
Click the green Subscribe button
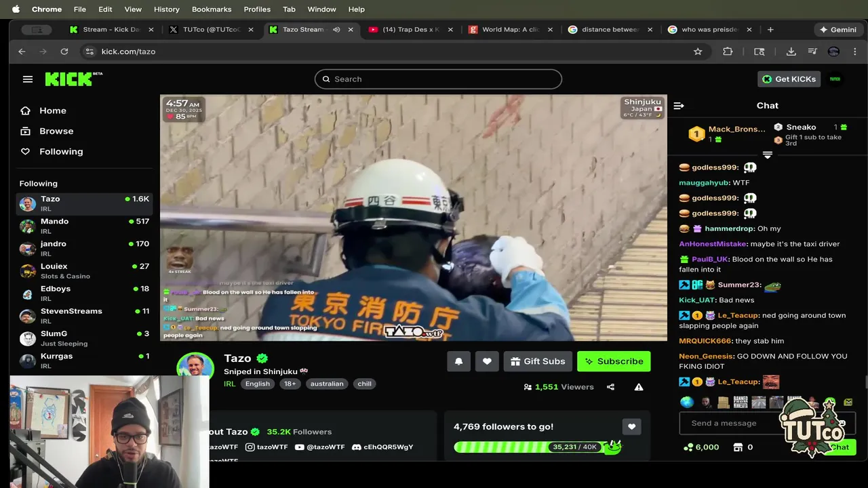tap(614, 361)
